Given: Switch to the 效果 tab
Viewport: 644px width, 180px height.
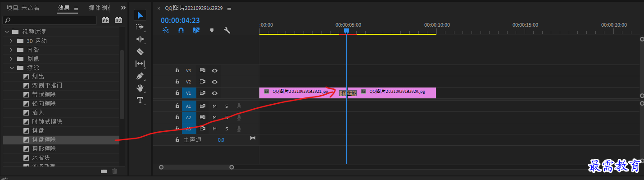Looking at the screenshot, I should click(x=64, y=8).
